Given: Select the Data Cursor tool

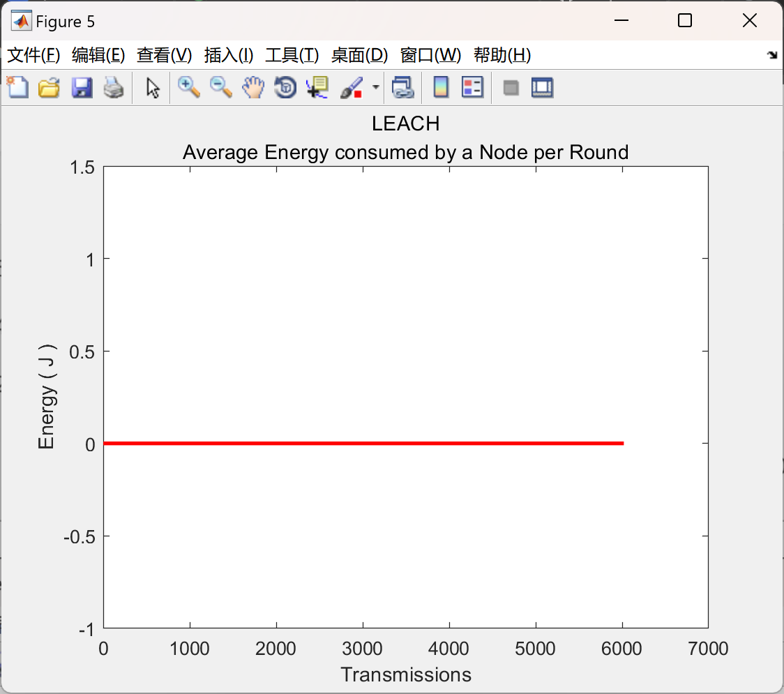Looking at the screenshot, I should 317,87.
